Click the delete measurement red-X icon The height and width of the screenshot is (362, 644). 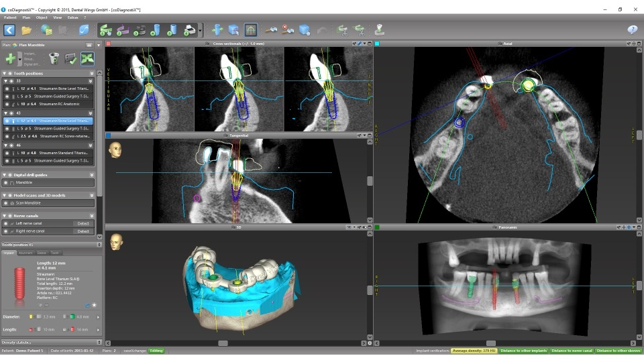coord(288,29)
